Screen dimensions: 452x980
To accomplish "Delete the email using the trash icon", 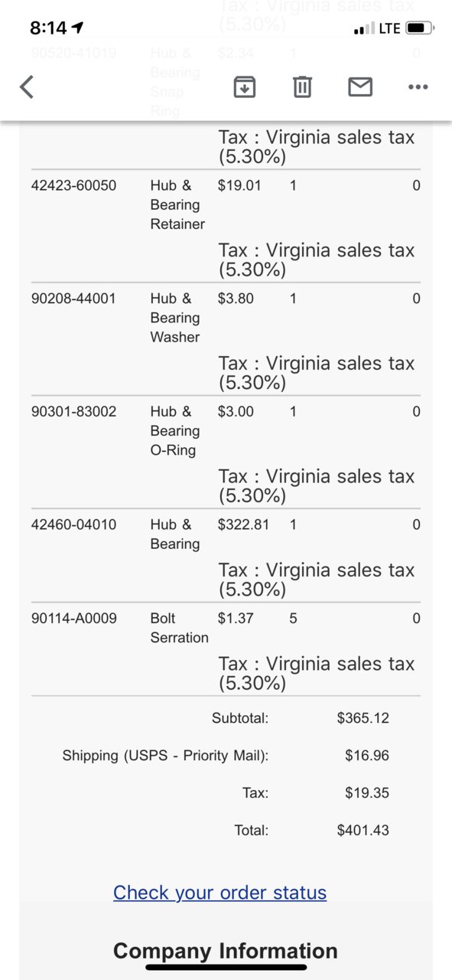I will (x=302, y=87).
